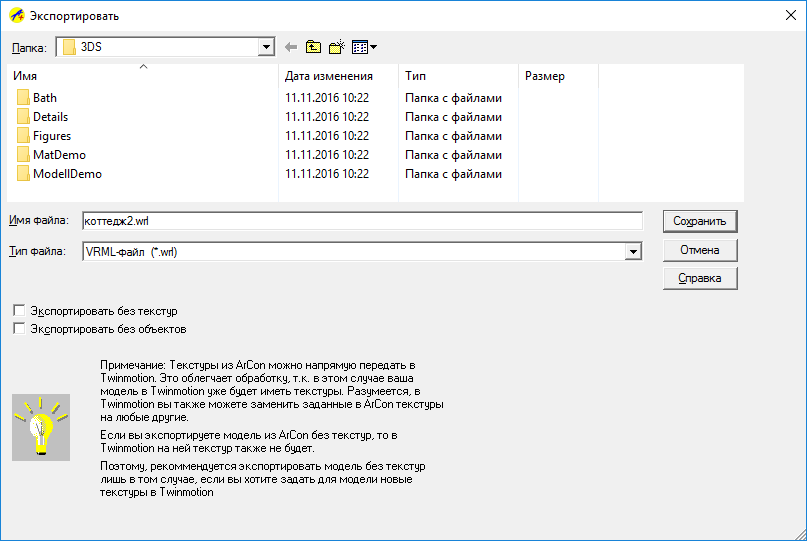The width and height of the screenshot is (807, 541).
Task: Enable Экспортировать без текстур checkbox
Action: point(18,311)
